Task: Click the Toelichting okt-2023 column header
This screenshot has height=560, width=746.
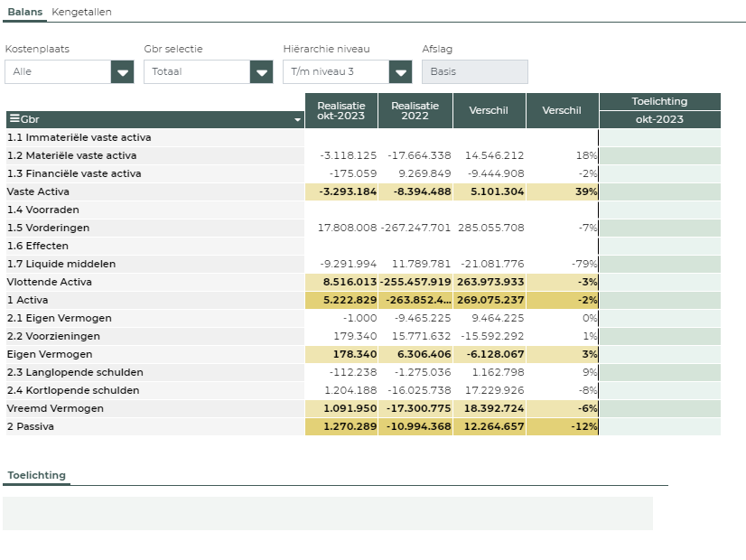Action: point(659,119)
